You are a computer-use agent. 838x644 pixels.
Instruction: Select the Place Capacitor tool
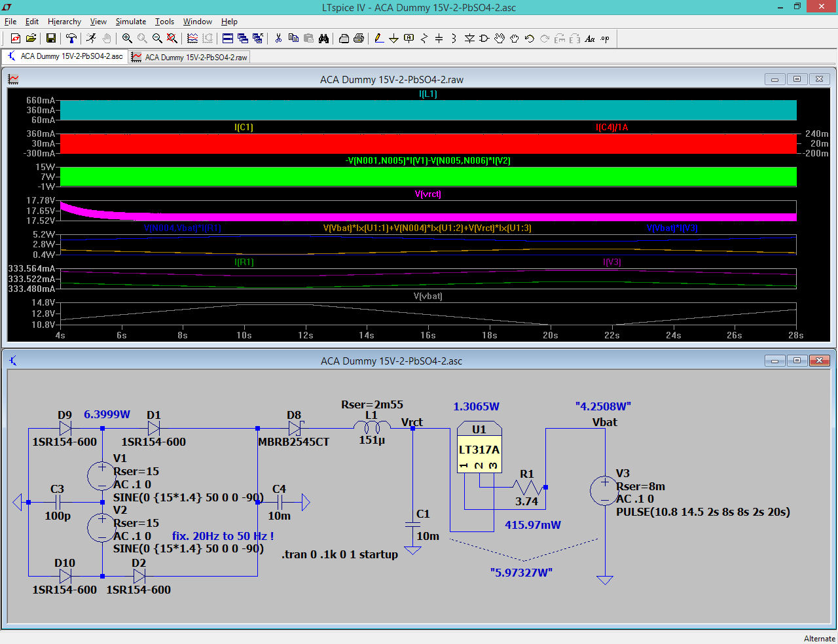pos(439,39)
